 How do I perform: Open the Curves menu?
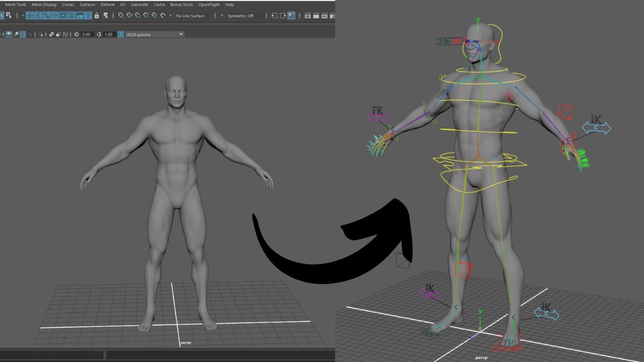tap(68, 5)
